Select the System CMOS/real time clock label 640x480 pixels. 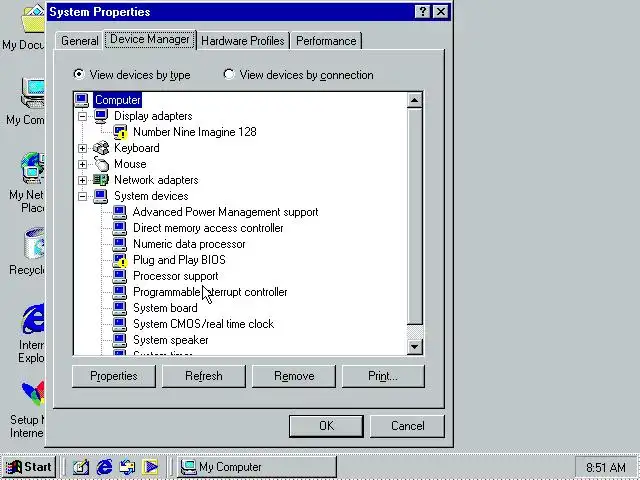(203, 324)
